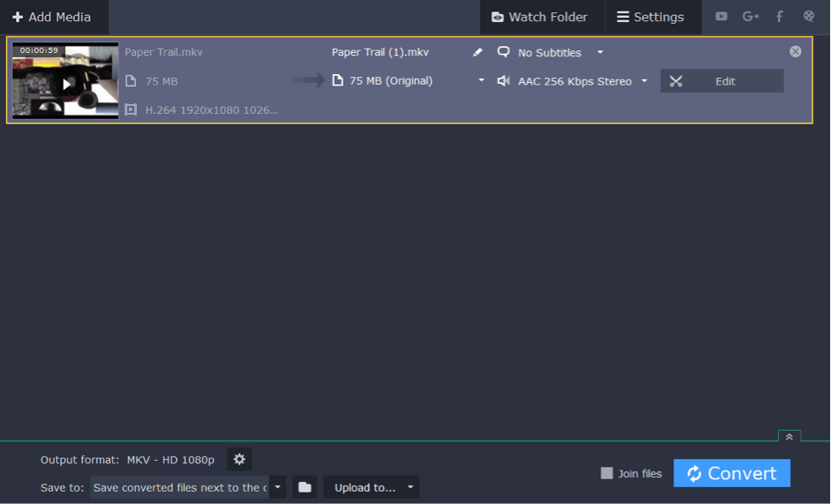Viewport: 831px width, 504px height.
Task: Click the Edit button with scissors
Action: pyautogui.click(x=721, y=81)
